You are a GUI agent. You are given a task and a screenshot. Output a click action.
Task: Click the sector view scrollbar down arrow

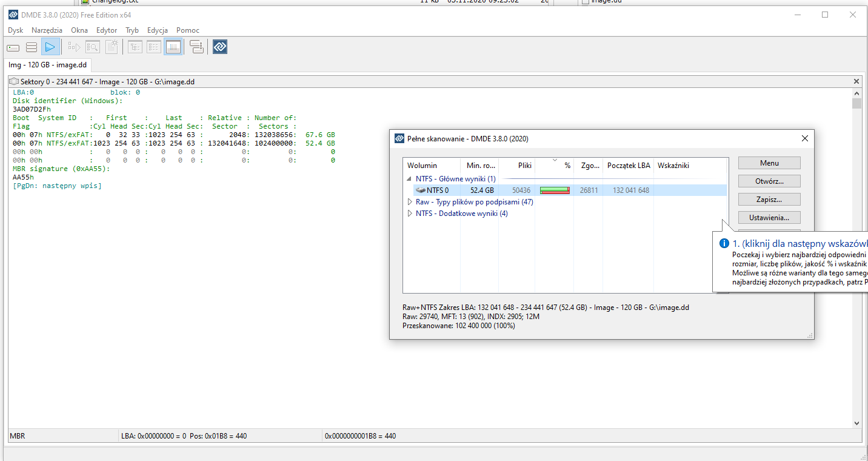point(856,423)
